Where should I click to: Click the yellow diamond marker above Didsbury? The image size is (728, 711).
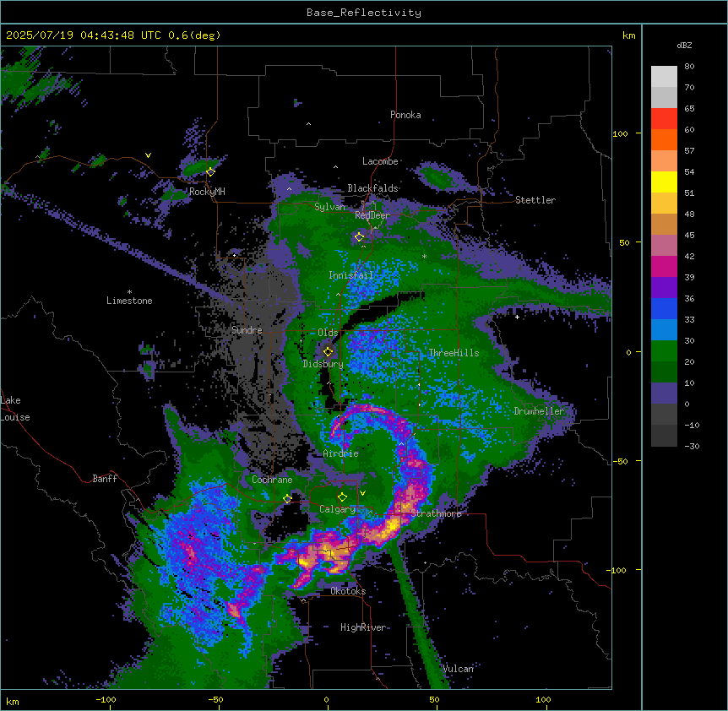pos(329,351)
